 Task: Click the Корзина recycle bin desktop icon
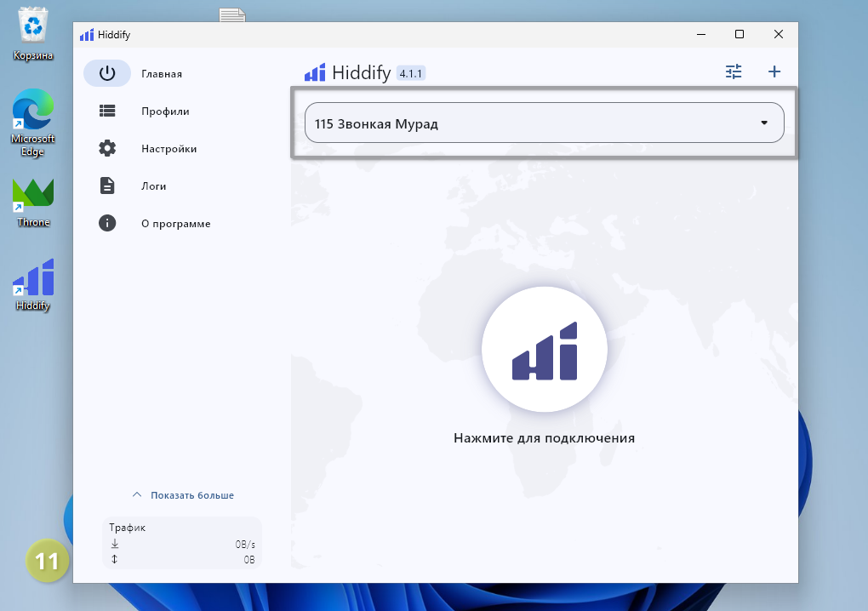coord(33,34)
